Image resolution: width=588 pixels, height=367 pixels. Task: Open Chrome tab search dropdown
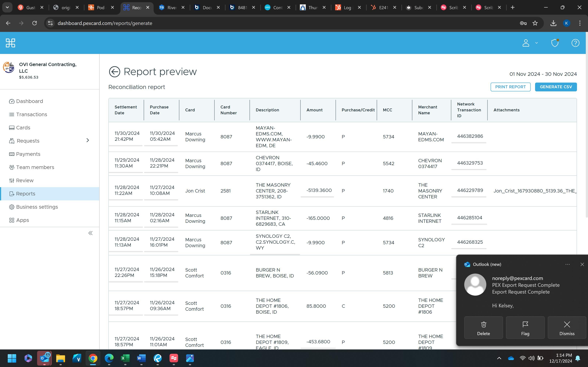(7, 8)
